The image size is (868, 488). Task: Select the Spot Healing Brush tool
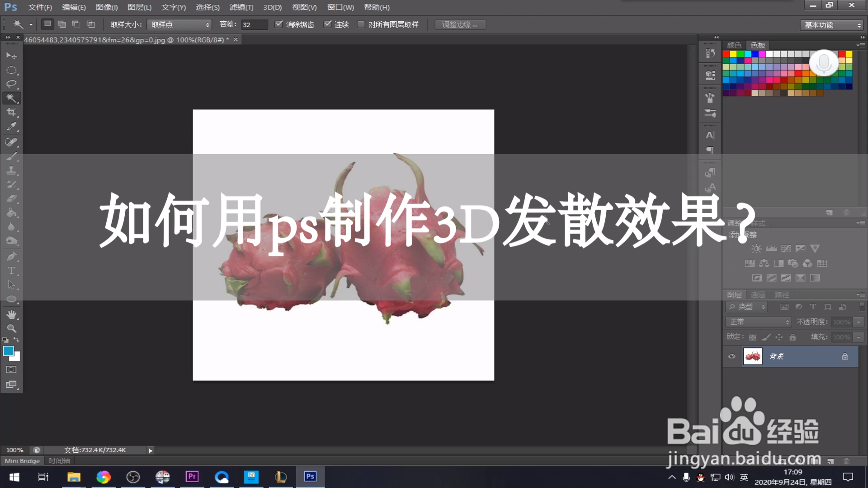click(11, 142)
